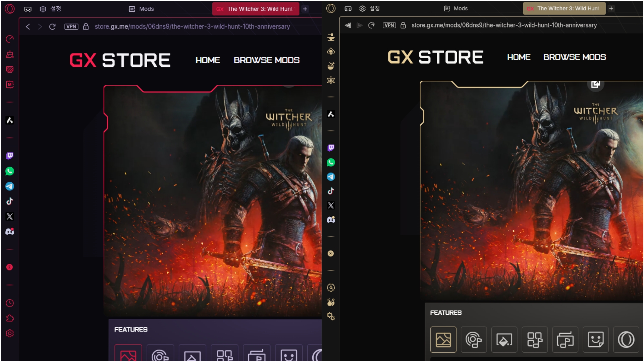The width and height of the screenshot is (644, 362).
Task: Reload the page in the left window
Action: pos(52,26)
